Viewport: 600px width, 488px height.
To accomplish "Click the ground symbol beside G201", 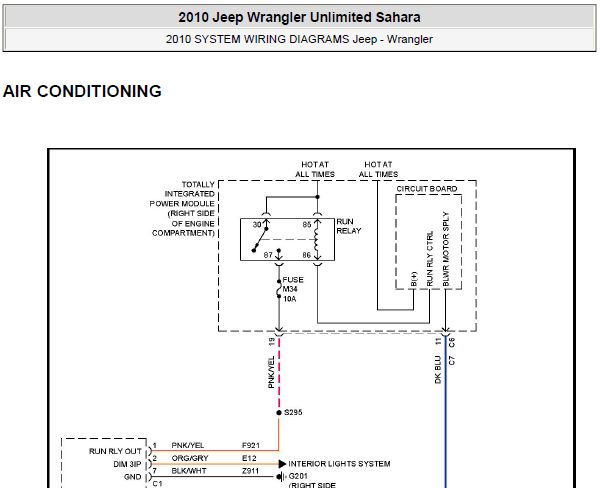I will (x=281, y=477).
